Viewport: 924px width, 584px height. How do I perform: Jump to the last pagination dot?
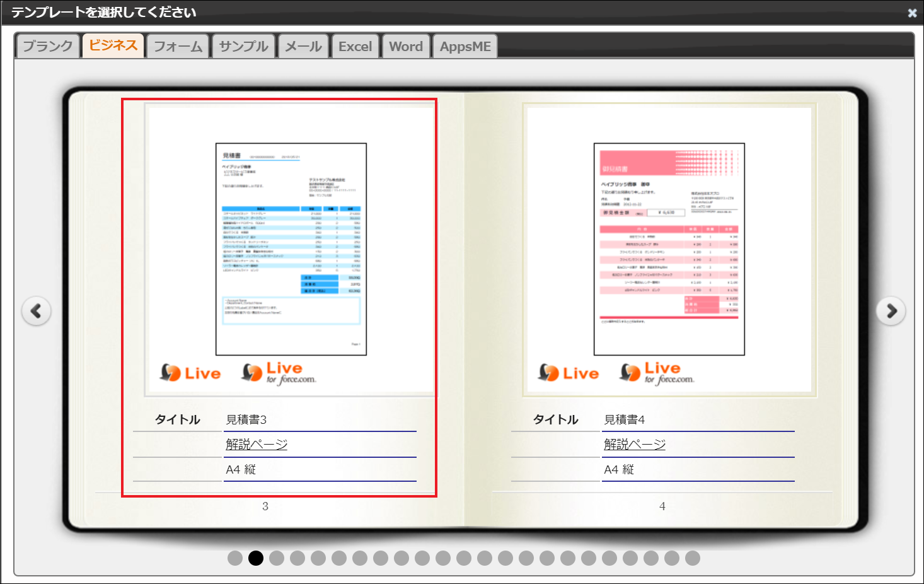click(x=693, y=558)
